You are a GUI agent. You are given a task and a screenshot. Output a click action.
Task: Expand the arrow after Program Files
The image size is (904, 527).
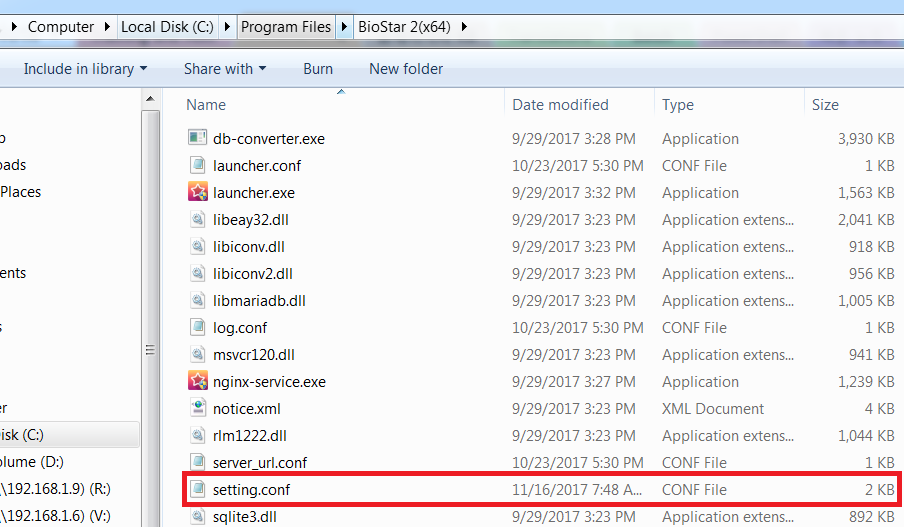tap(344, 27)
